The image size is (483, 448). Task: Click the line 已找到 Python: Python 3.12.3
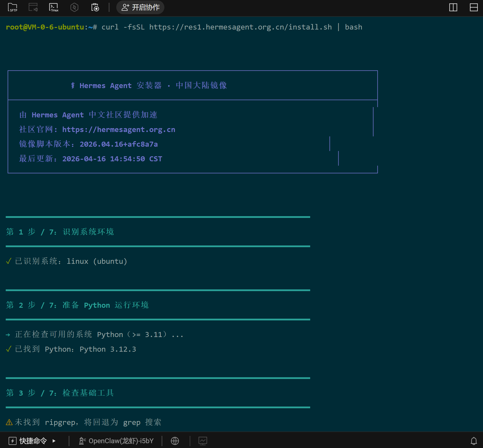pyautogui.click(x=71, y=349)
